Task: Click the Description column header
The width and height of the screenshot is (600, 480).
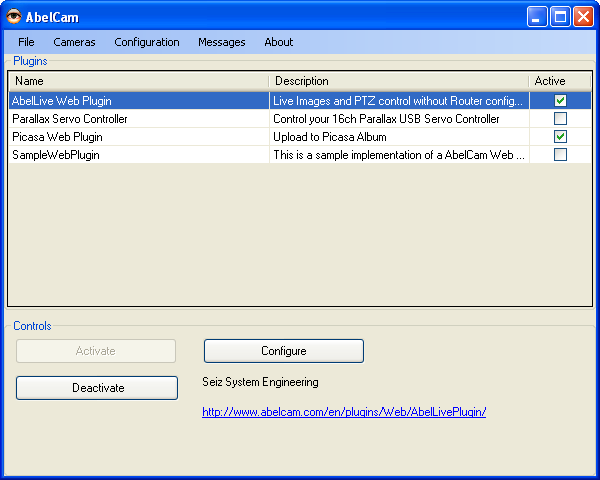Action: 398,81
